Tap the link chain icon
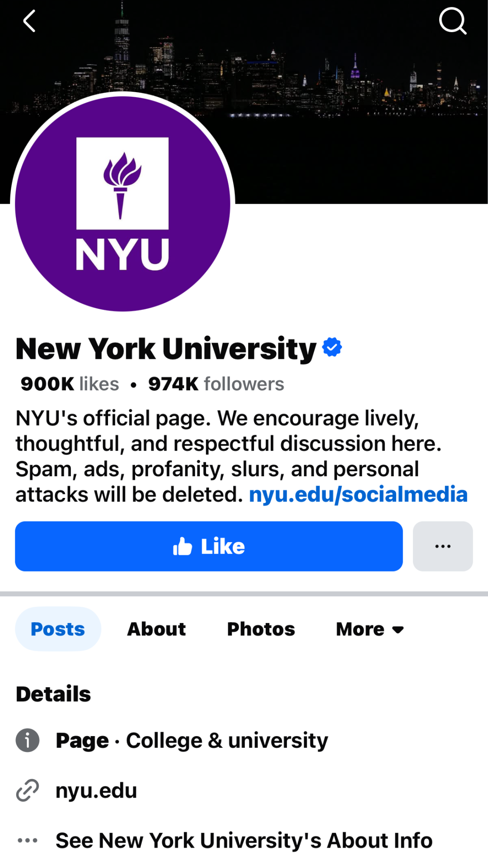488x868 pixels. (x=28, y=790)
